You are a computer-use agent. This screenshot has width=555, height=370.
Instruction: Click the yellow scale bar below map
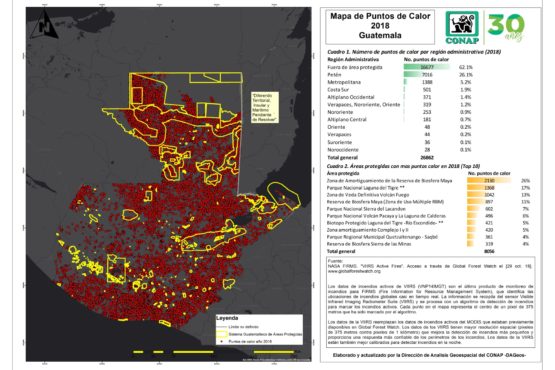[x=213, y=352]
